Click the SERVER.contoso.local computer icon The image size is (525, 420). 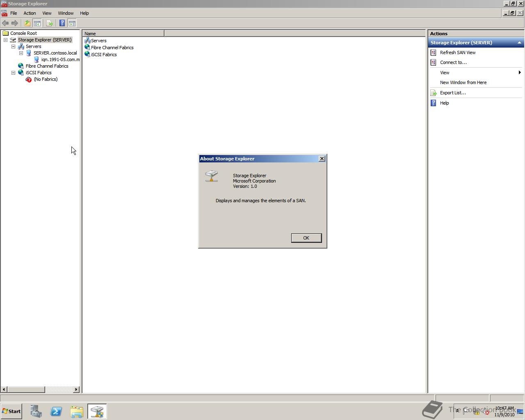(29, 53)
